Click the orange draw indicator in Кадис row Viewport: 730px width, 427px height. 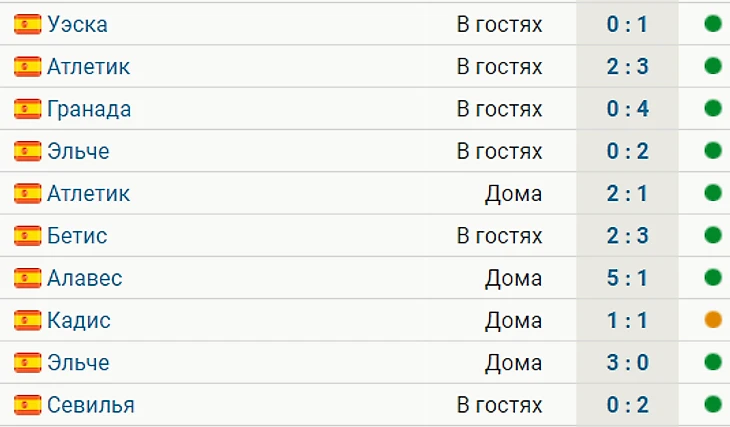point(712,320)
